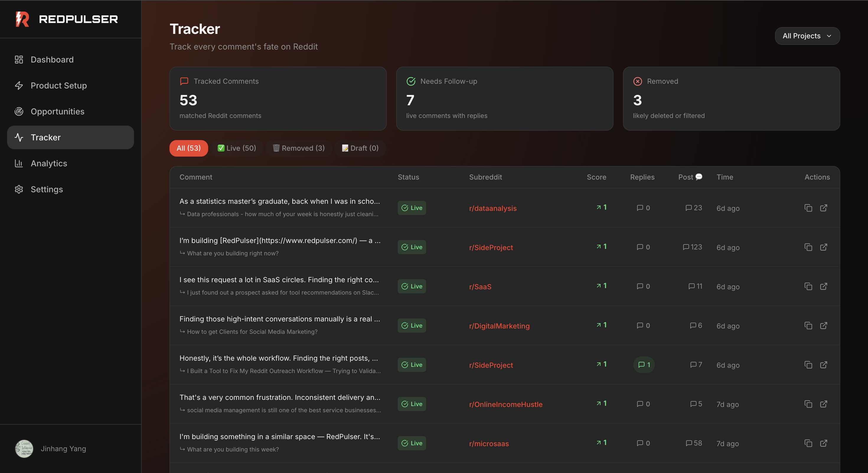Click the Needs Follow-up stat card
The width and height of the screenshot is (868, 473).
pyautogui.click(x=505, y=98)
